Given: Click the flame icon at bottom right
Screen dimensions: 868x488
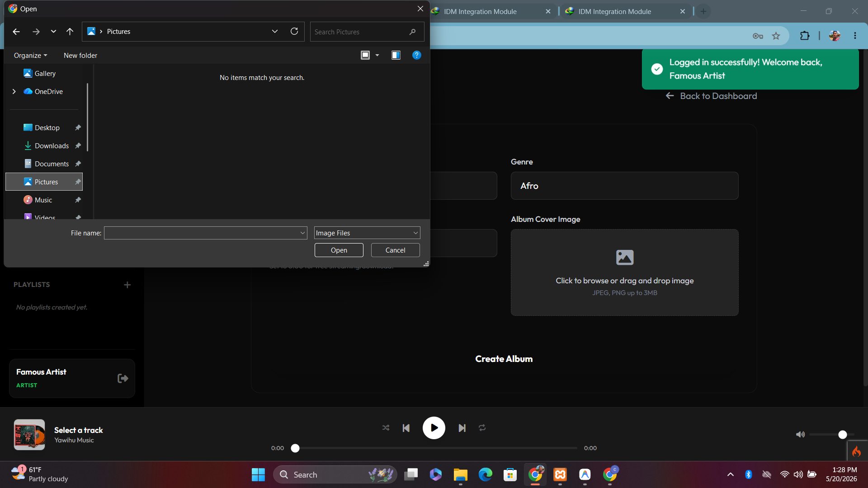Looking at the screenshot, I should coord(857,451).
